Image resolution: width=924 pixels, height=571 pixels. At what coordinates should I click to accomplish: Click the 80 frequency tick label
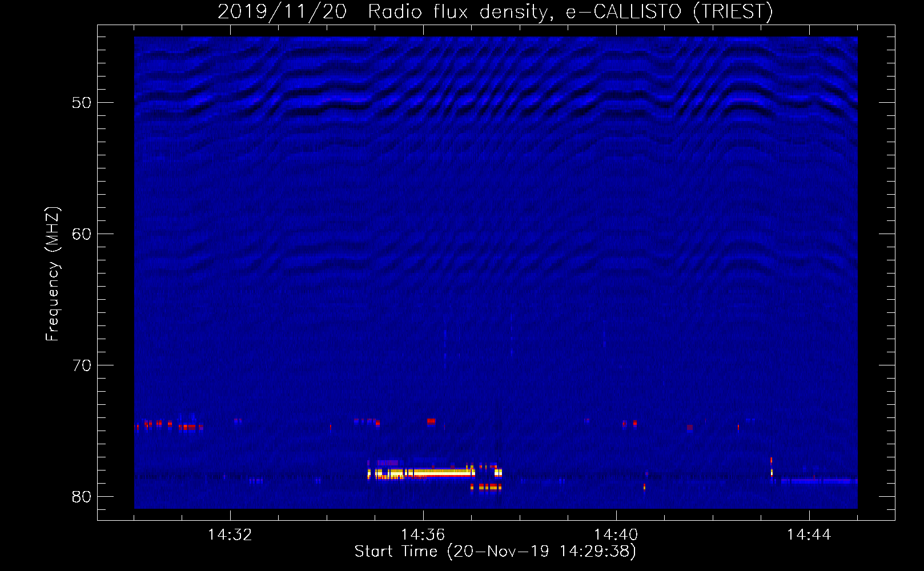pyautogui.click(x=82, y=497)
